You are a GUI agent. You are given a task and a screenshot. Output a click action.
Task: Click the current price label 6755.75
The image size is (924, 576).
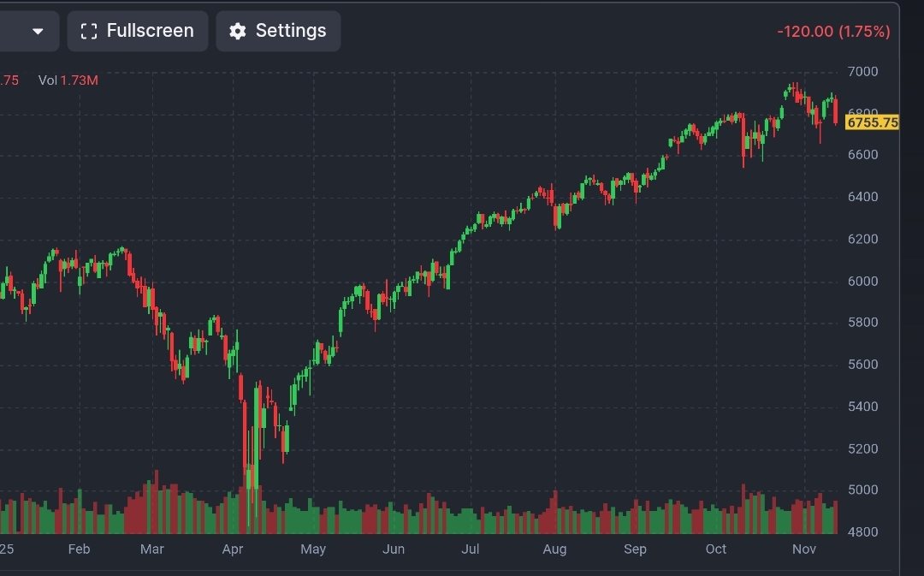point(872,122)
